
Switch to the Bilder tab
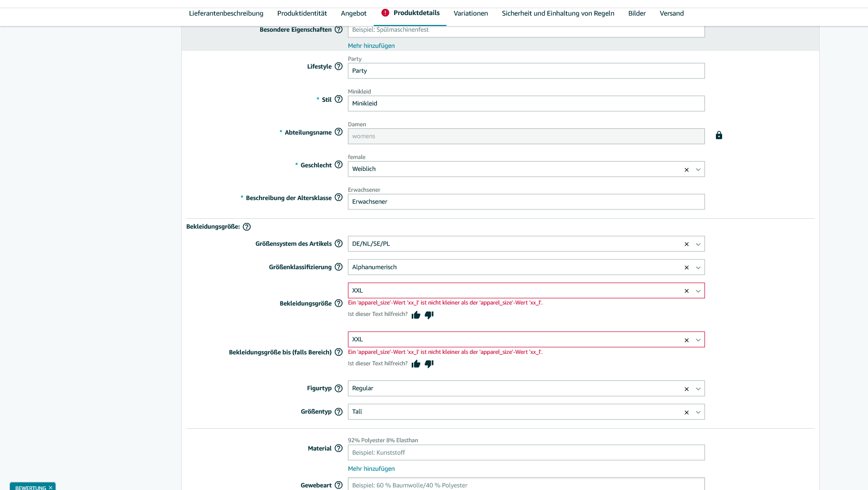pos(637,14)
